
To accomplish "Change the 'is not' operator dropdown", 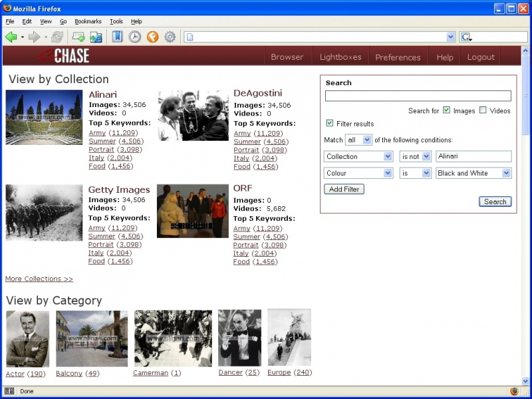I will 415,156.
